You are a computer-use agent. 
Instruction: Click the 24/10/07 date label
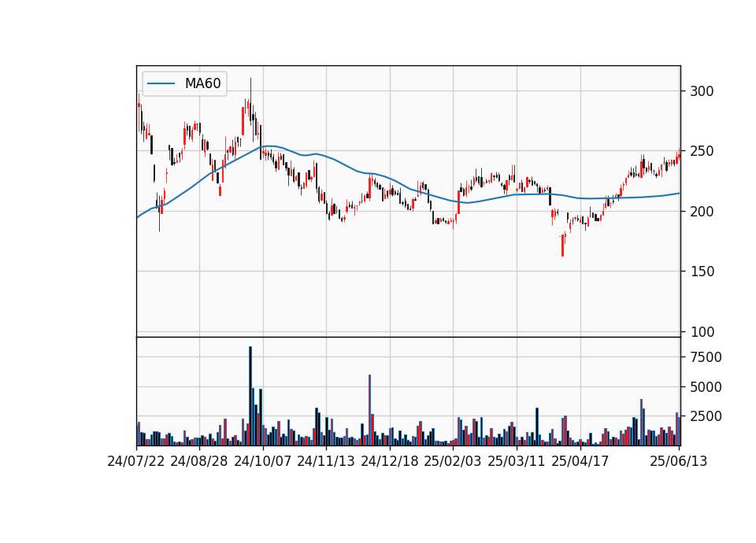[x=263, y=461]
